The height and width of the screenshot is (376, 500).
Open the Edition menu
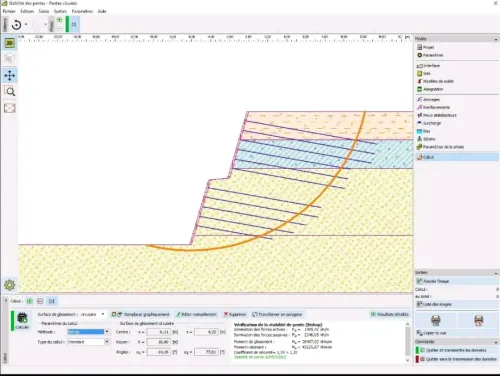tap(27, 11)
